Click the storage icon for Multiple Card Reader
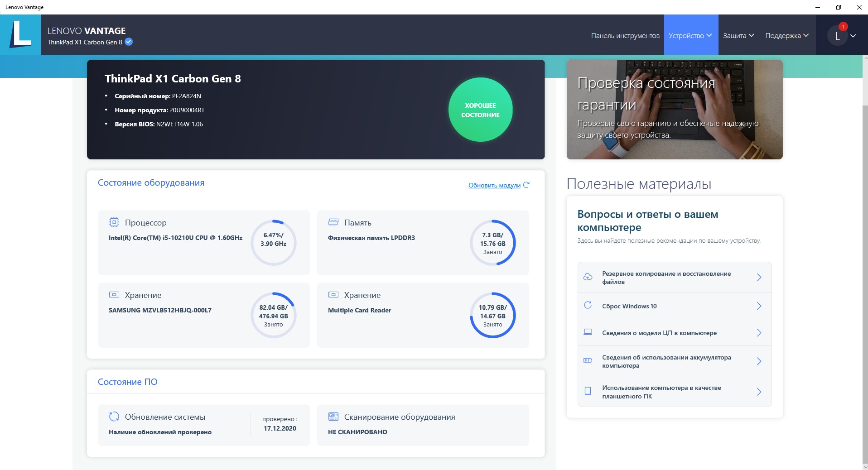Viewport: 868px width, 470px height. pos(333,295)
